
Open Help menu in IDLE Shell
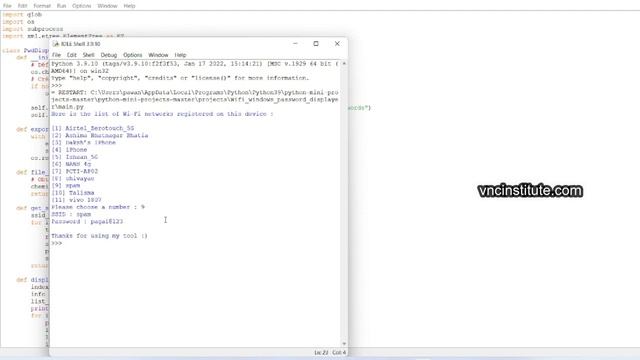pyautogui.click(x=180, y=55)
